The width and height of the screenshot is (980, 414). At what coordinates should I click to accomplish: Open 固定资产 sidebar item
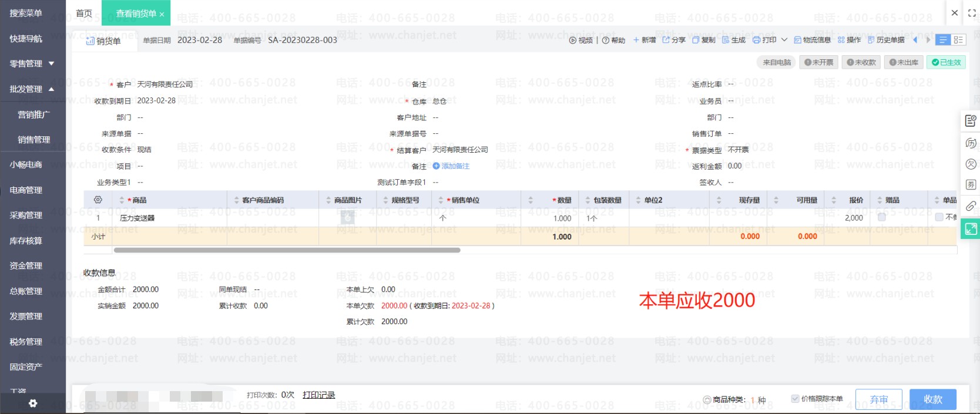point(26,366)
